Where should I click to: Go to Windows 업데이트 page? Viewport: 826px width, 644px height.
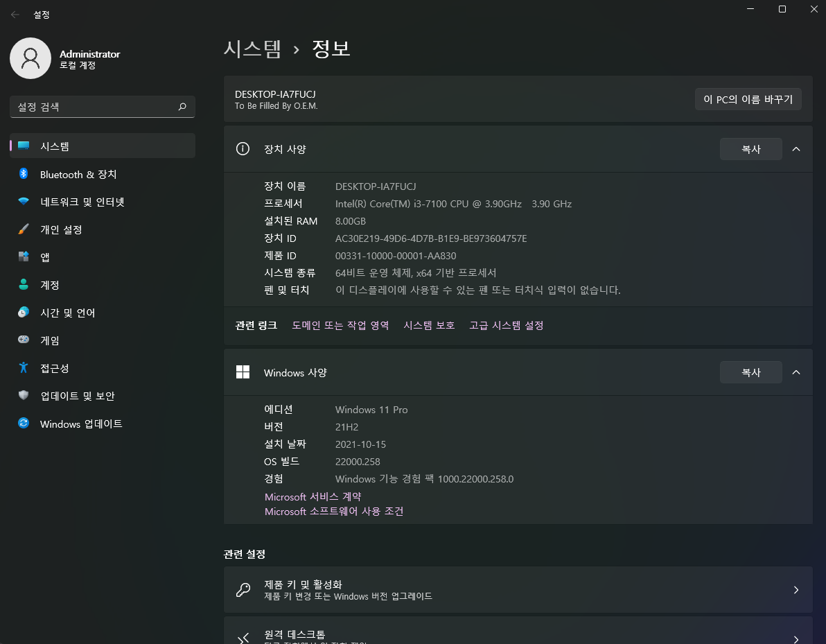(x=103, y=424)
